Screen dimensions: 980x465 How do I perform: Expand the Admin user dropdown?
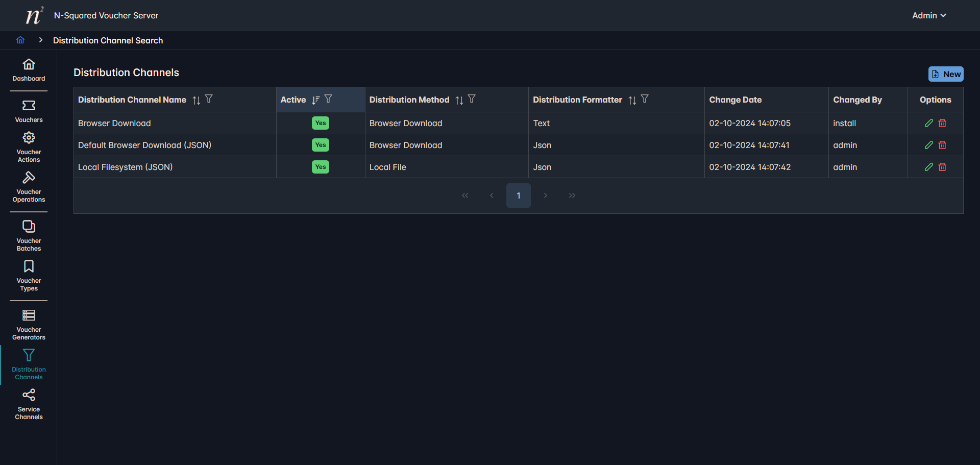click(929, 15)
